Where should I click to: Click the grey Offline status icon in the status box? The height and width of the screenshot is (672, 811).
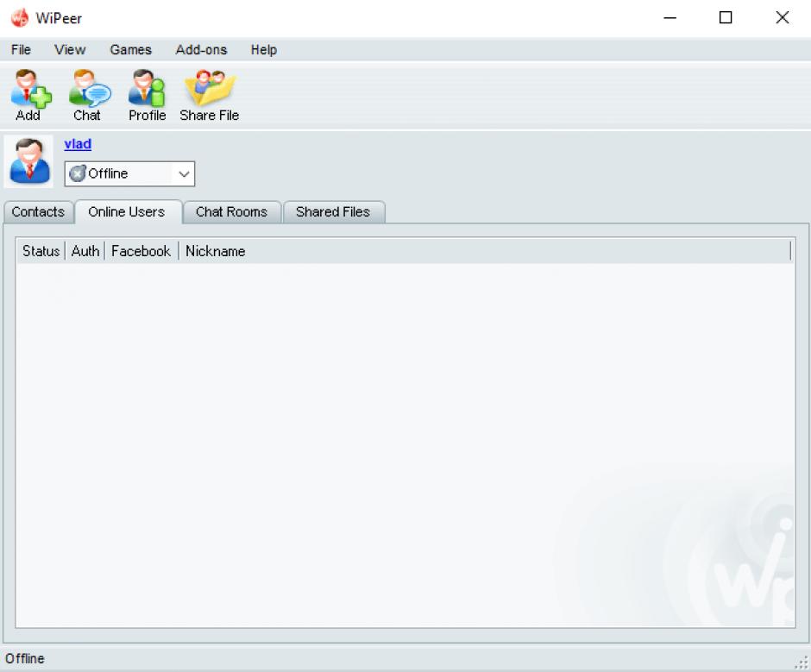coord(77,173)
